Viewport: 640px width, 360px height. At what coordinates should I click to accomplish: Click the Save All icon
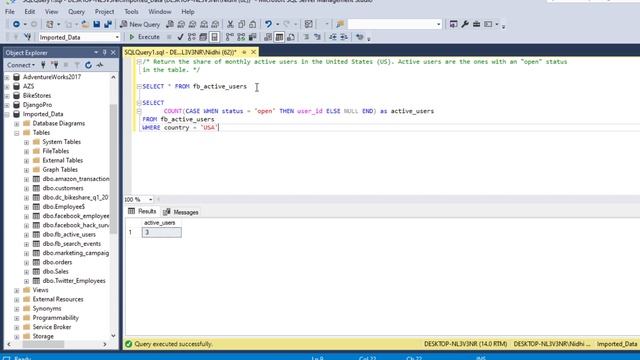pos(108,24)
